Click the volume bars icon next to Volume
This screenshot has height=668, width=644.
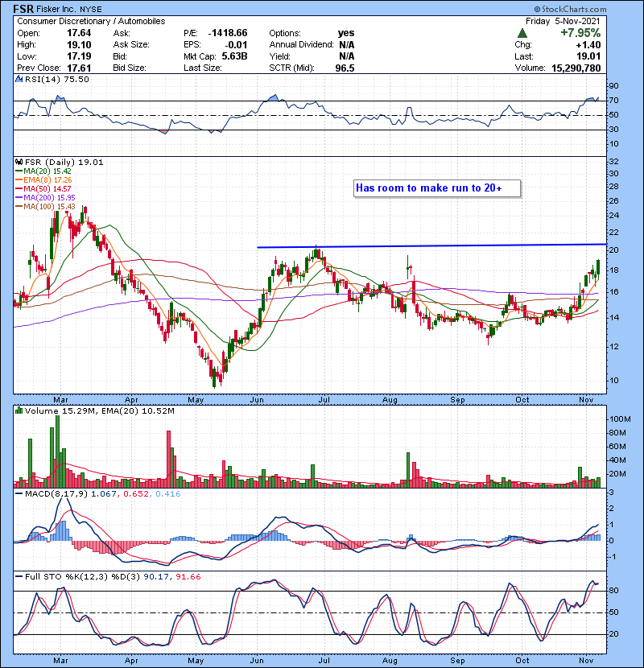tap(19, 411)
